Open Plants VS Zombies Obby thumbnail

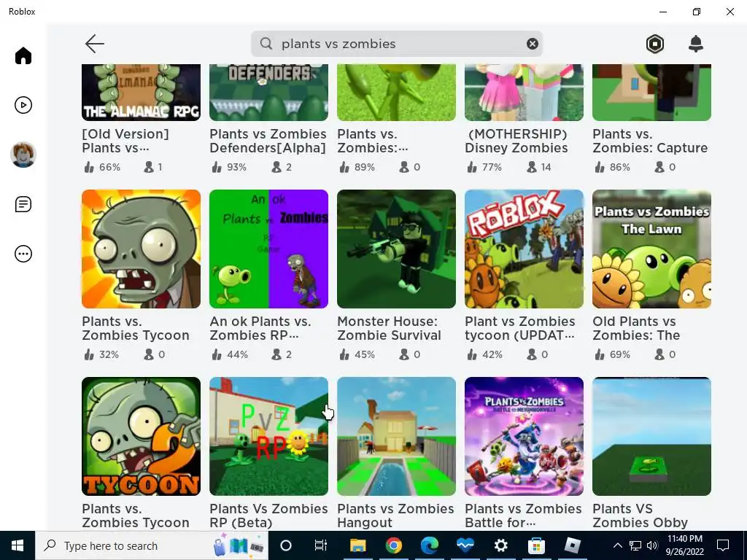(651, 436)
